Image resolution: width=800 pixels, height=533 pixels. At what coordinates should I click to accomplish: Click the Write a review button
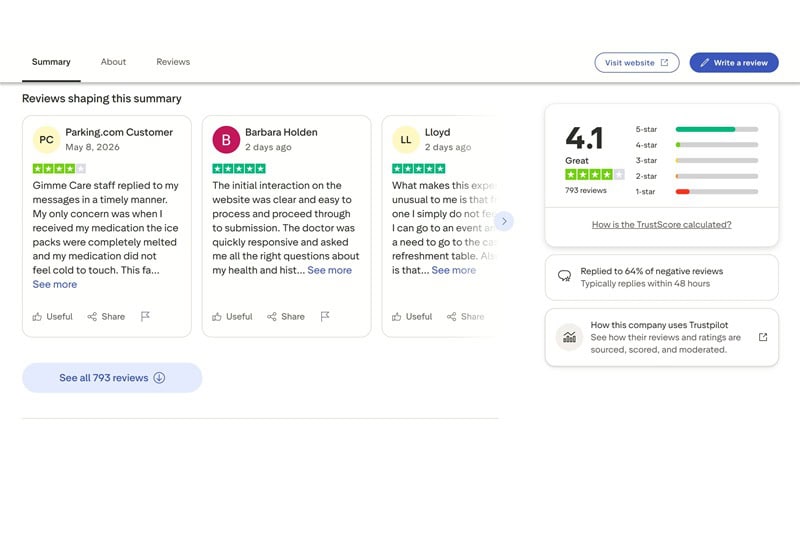click(734, 63)
